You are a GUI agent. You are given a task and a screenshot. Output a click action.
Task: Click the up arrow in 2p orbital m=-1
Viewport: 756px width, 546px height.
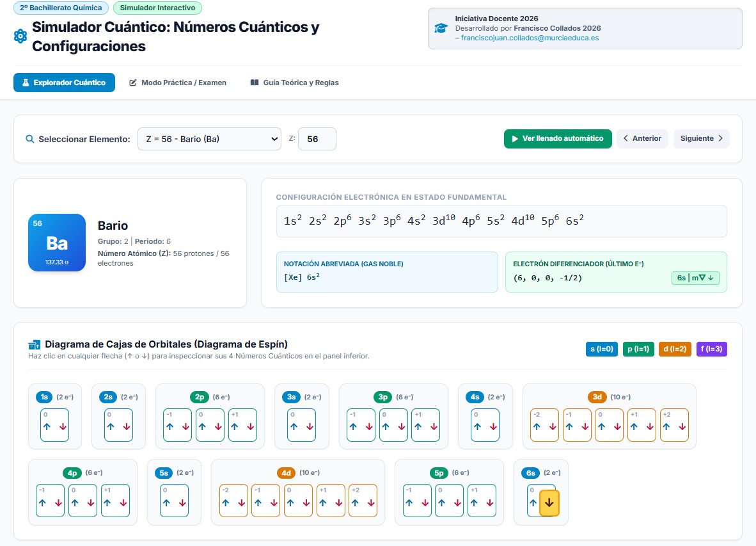(x=169, y=426)
